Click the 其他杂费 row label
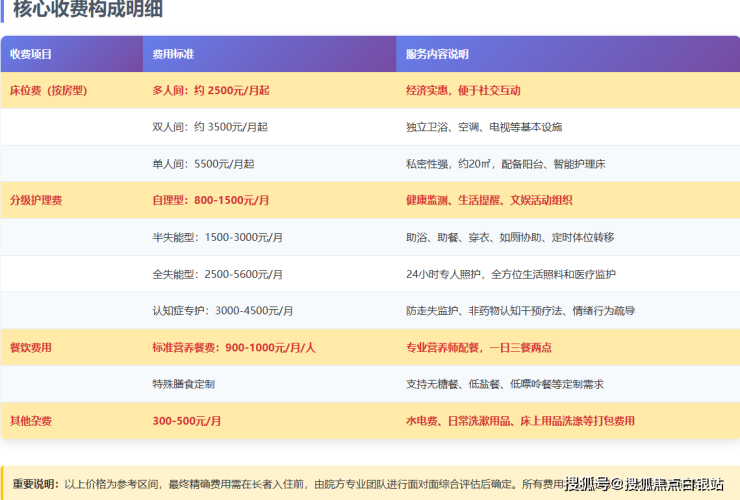The width and height of the screenshot is (740, 500). pos(31,421)
